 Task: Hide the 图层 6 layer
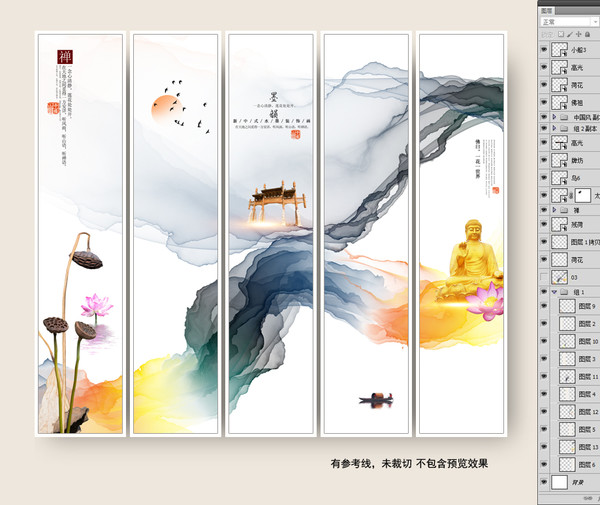click(x=544, y=464)
